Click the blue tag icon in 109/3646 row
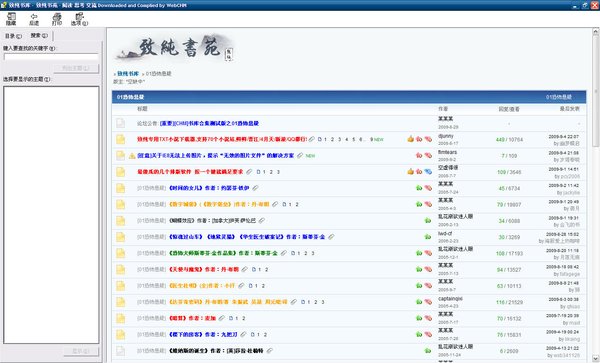The image size is (600, 363). (428, 172)
